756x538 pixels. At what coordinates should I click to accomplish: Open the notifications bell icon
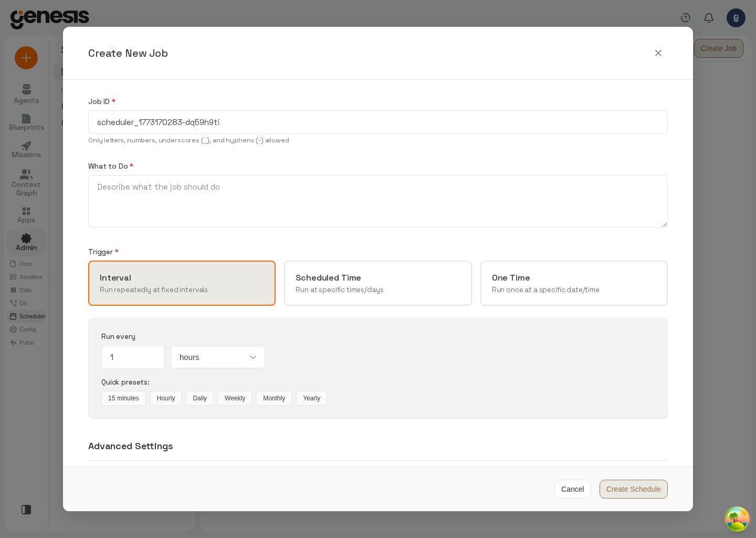[x=709, y=18]
